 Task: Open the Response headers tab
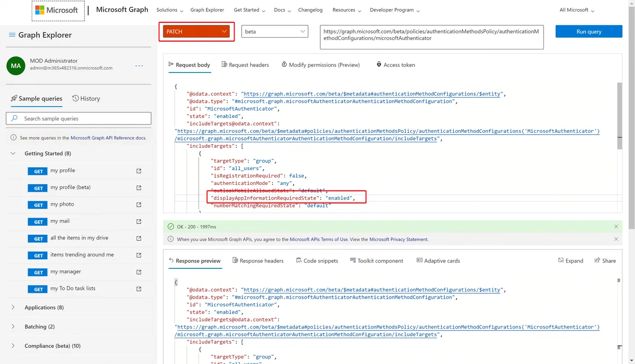[258, 261]
